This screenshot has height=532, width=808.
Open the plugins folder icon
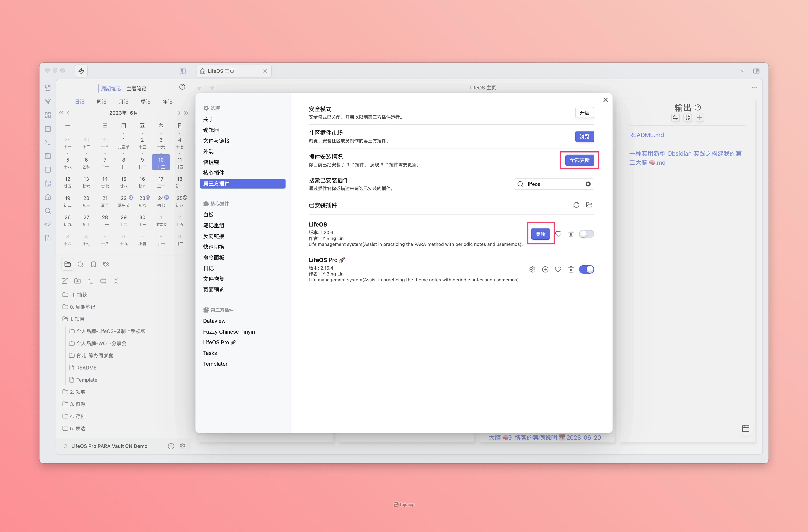pyautogui.click(x=589, y=205)
